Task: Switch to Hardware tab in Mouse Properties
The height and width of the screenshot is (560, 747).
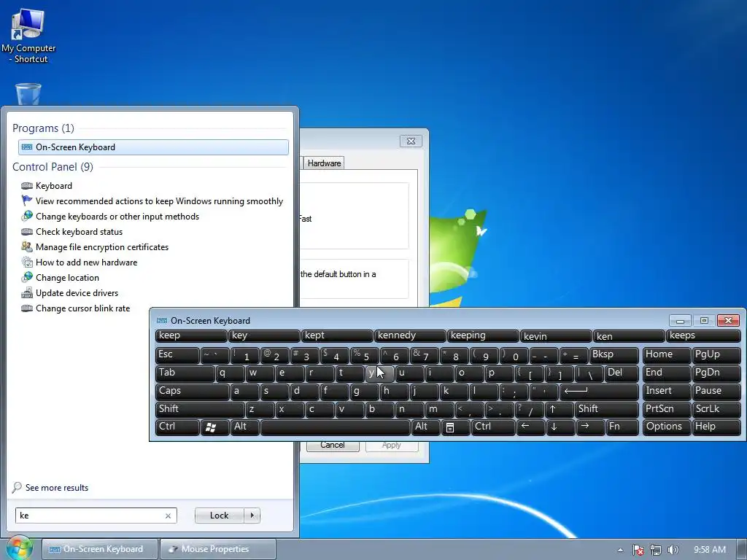Action: coord(324,163)
